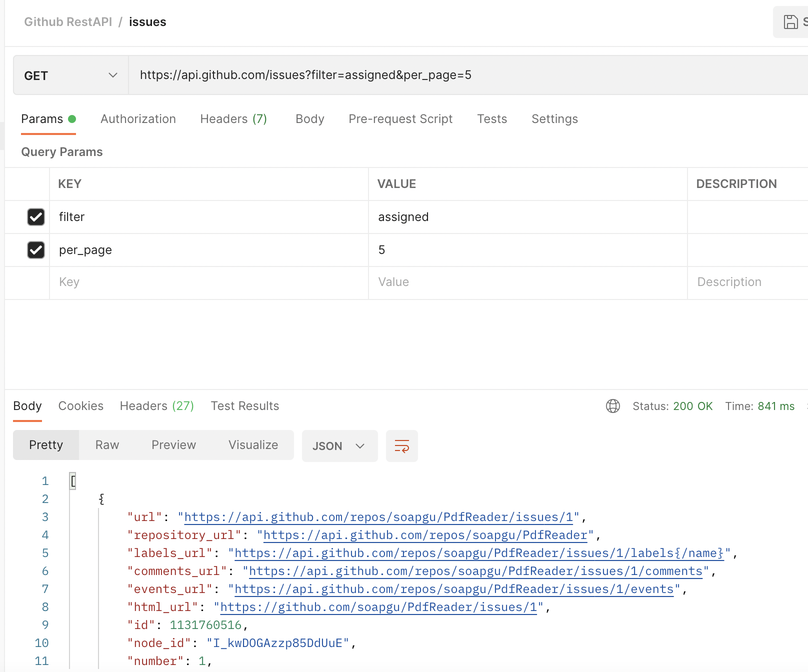Uncheck the filter parameter checkbox
Image resolution: width=808 pixels, height=672 pixels.
(36, 217)
